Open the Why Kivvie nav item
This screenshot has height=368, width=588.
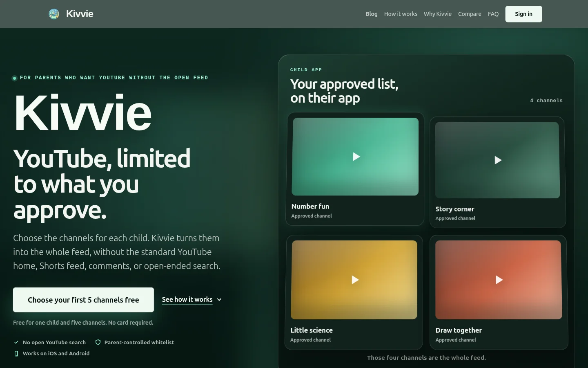[x=438, y=14]
